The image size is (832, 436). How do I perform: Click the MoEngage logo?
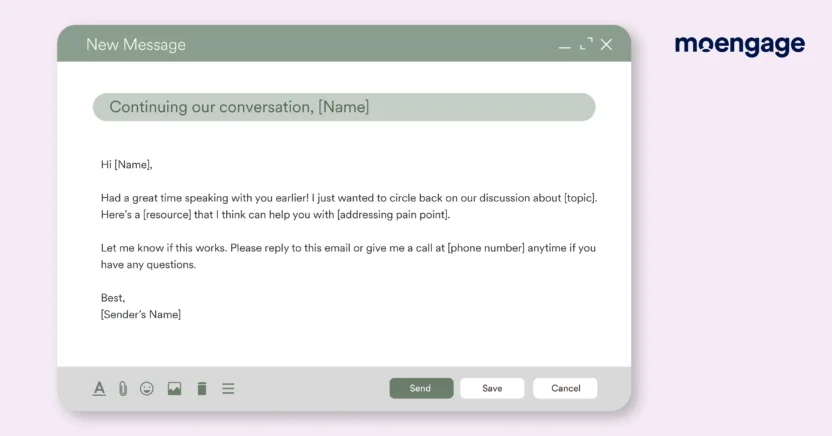coord(740,46)
